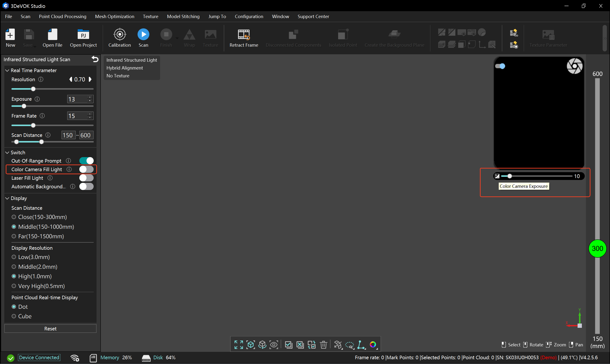Open the File menu

click(9, 16)
